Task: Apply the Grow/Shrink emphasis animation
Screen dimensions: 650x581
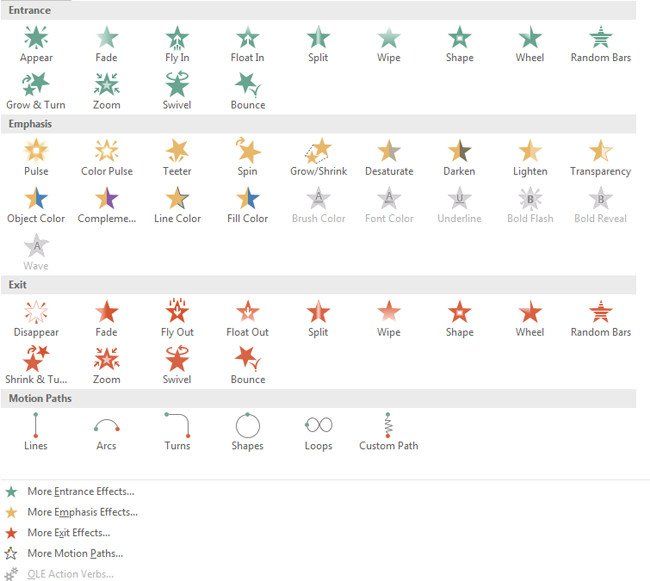Action: [318, 157]
